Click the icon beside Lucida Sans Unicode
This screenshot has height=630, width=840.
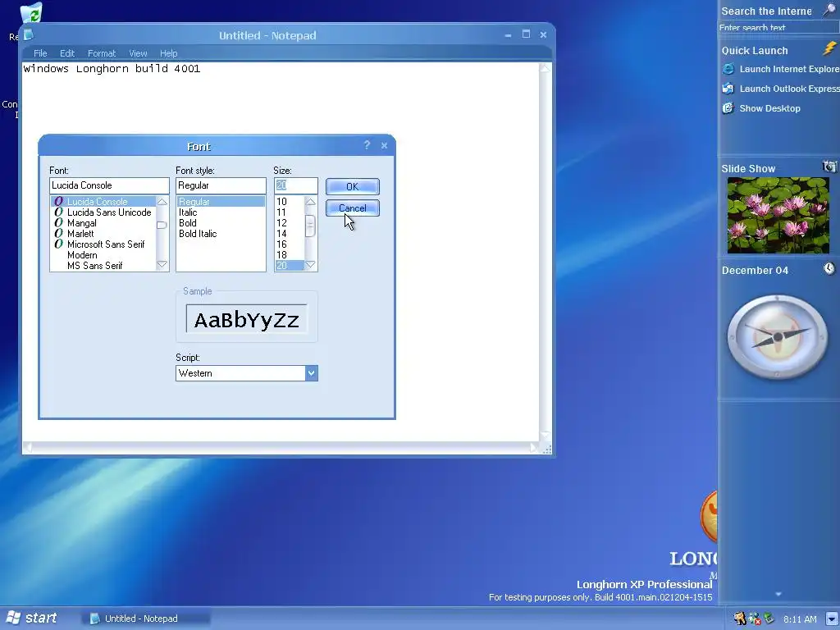[58, 212]
